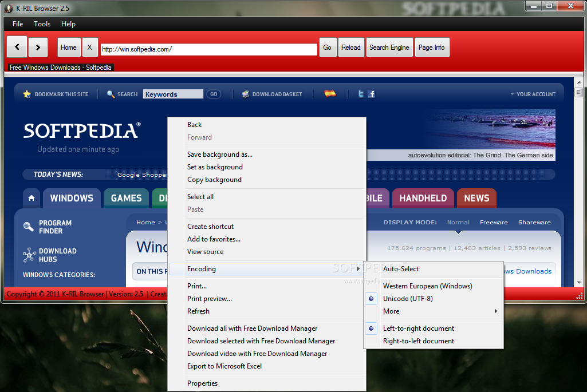
Task: Select Left-to-right document option
Action: [434, 328]
